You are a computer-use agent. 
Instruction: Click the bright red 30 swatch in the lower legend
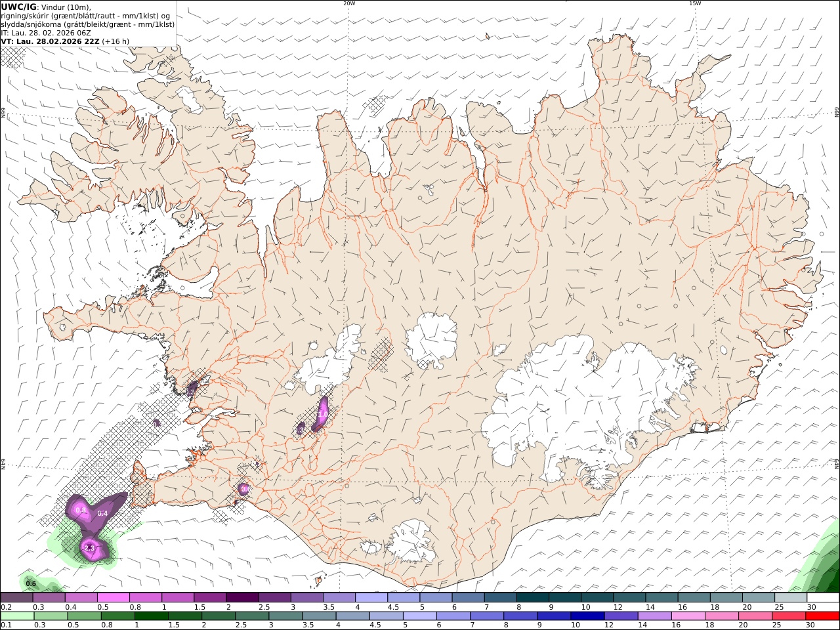[x=822, y=616]
